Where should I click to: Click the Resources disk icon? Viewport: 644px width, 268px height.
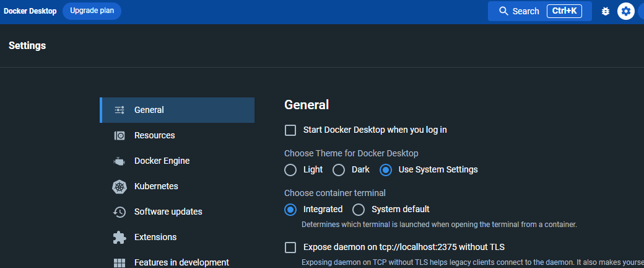coord(120,135)
